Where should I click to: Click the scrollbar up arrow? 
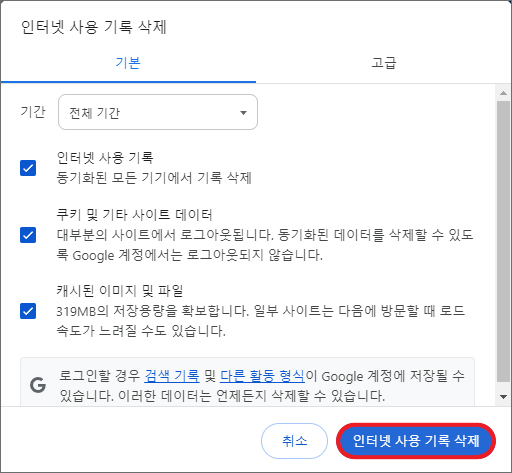point(503,93)
